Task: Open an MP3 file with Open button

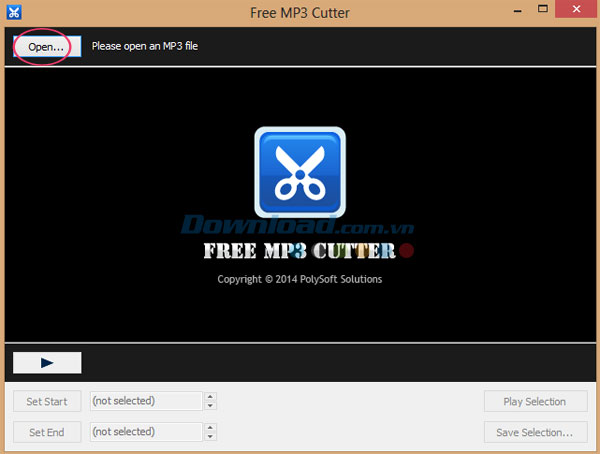Action: pos(47,47)
